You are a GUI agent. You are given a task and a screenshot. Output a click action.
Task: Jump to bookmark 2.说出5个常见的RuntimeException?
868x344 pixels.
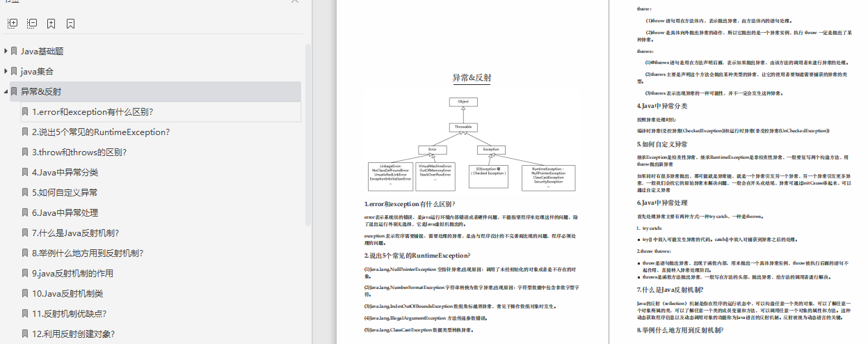point(101,132)
